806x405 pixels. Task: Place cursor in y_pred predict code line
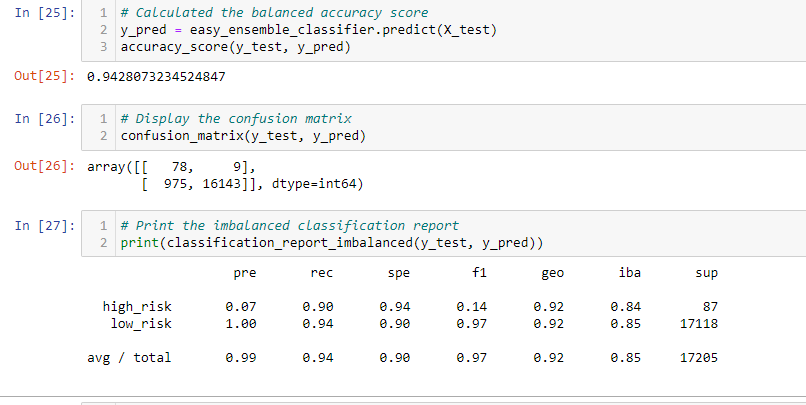[309, 30]
